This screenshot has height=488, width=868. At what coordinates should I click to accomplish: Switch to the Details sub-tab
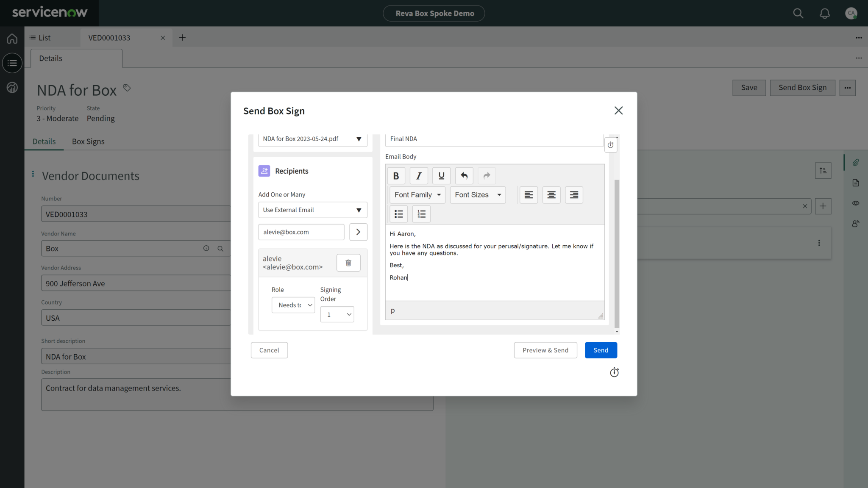click(x=44, y=141)
